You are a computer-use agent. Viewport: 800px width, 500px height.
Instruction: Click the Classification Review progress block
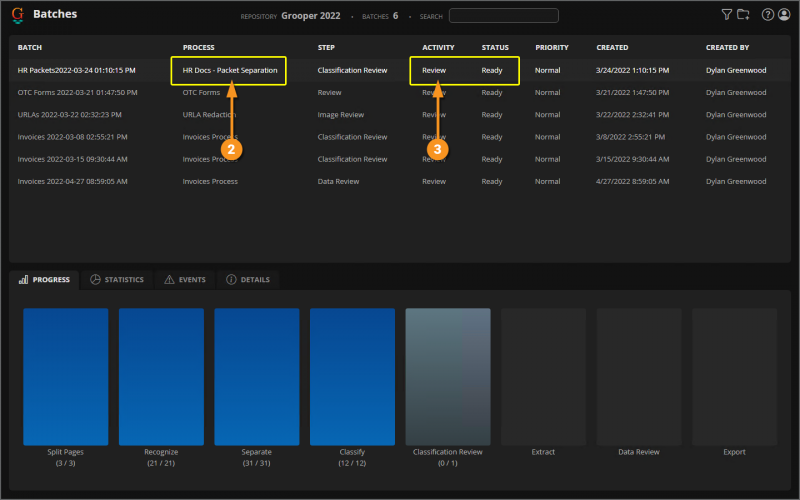coord(448,375)
